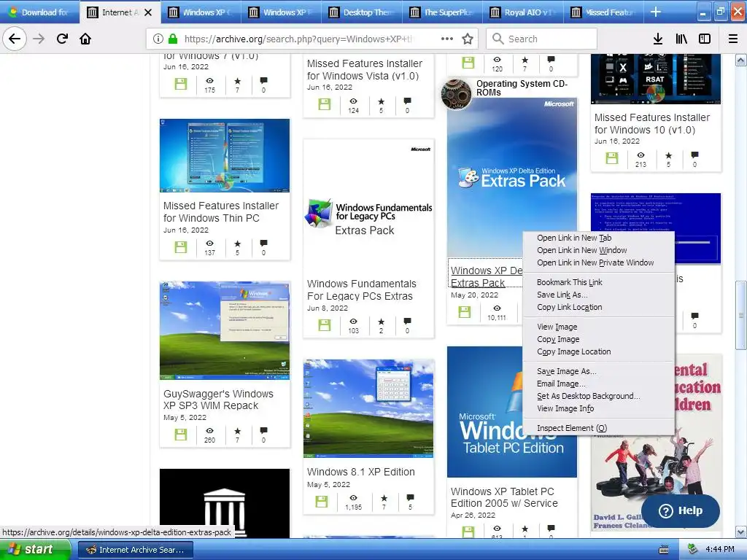This screenshot has width=747, height=560.
Task: Show site information icon in address bar
Action: tap(158, 39)
